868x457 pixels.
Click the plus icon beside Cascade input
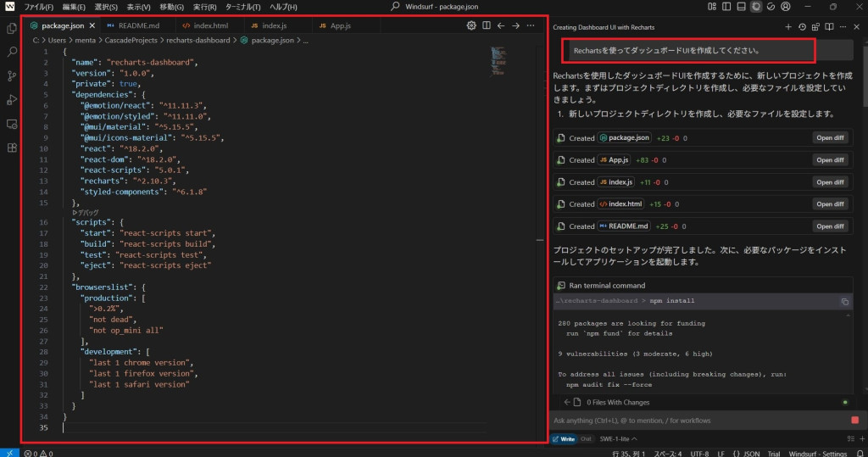(862, 438)
